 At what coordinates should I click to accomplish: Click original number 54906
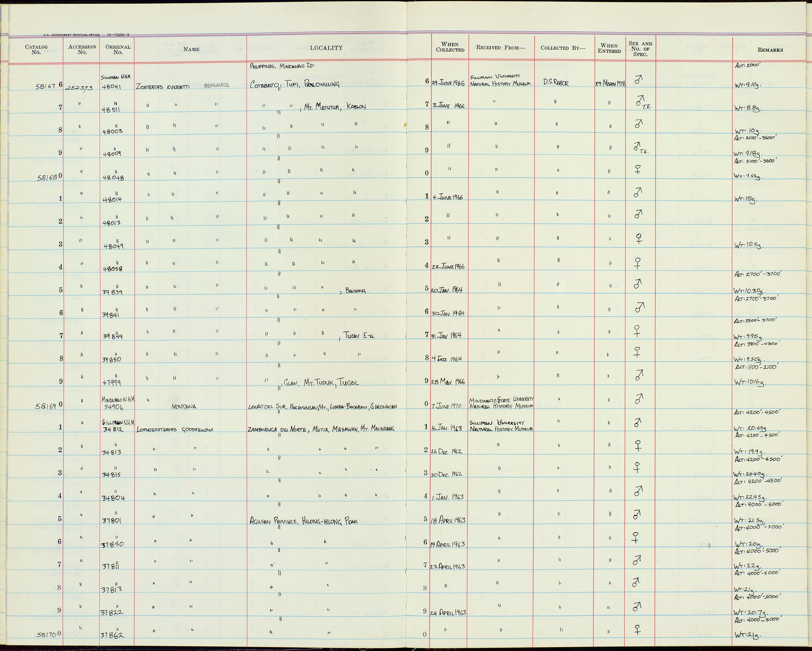click(x=113, y=407)
